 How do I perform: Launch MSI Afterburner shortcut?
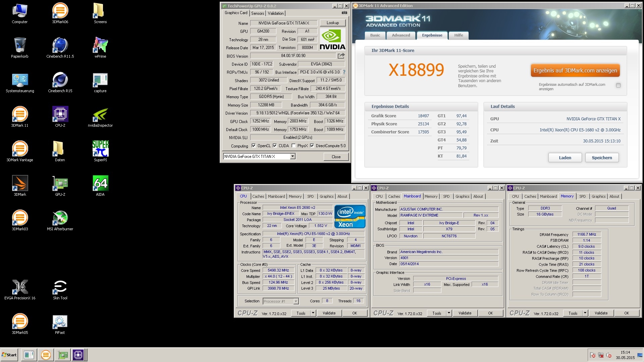click(60, 221)
